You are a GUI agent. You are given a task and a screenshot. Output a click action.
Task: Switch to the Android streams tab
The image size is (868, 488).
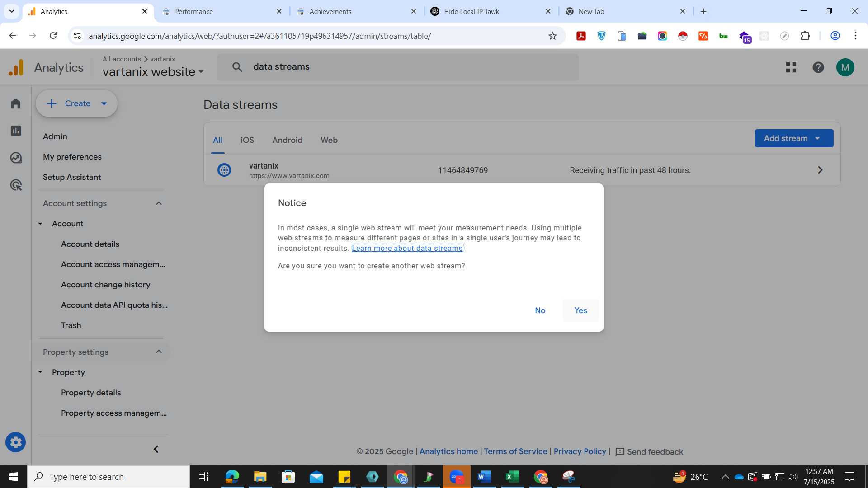(x=287, y=140)
